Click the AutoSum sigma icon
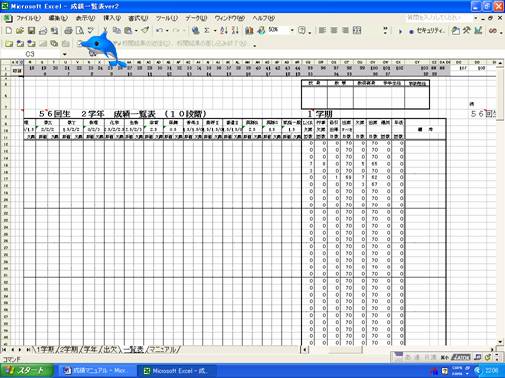The image size is (505, 378). point(207,31)
